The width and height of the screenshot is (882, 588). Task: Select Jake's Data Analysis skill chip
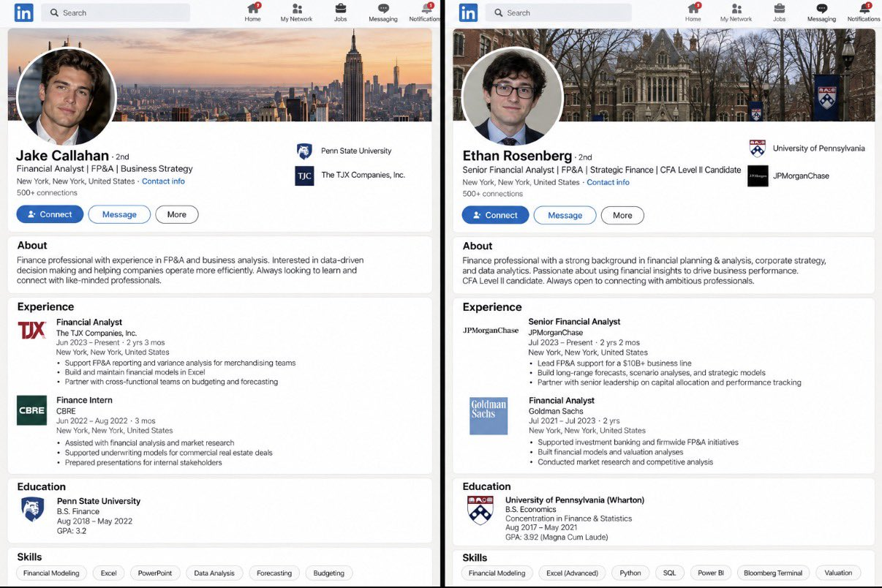[214, 573]
